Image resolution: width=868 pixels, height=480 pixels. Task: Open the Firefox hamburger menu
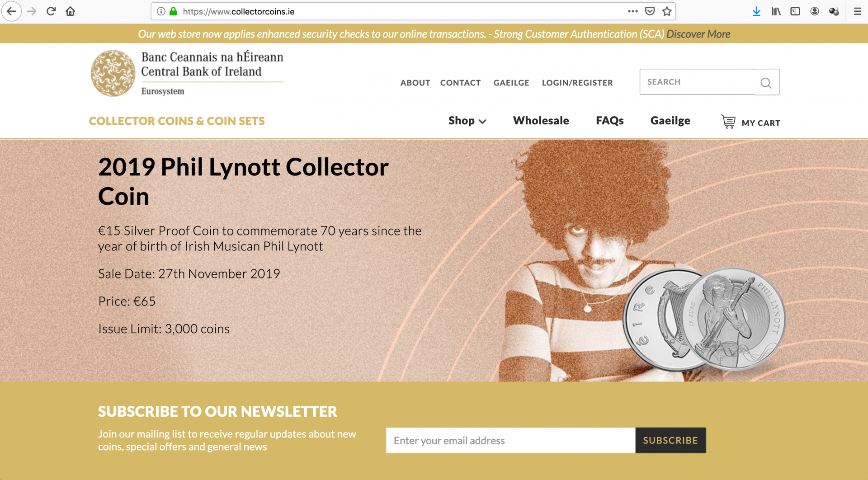pyautogui.click(x=857, y=11)
